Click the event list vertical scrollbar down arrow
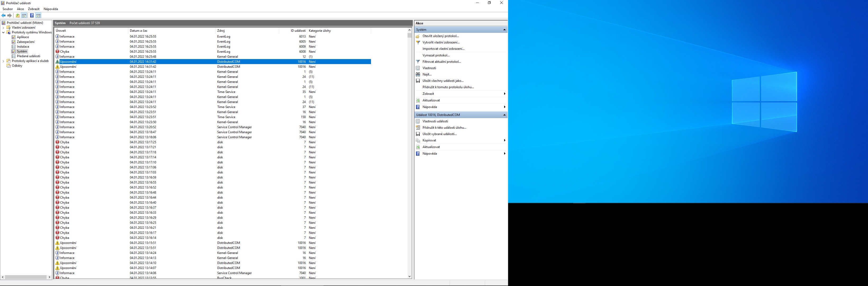868x286 pixels. (409, 276)
